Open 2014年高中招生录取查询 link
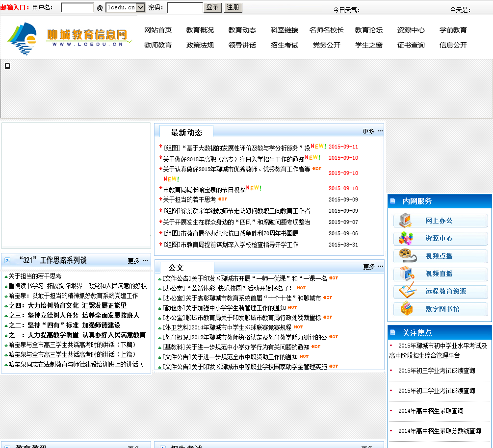 coord(431,411)
